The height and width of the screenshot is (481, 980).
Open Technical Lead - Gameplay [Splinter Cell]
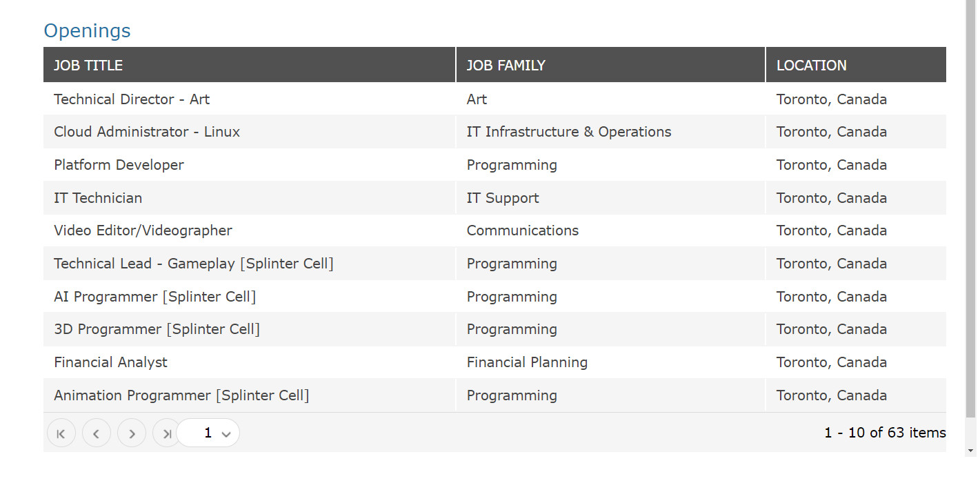click(194, 264)
